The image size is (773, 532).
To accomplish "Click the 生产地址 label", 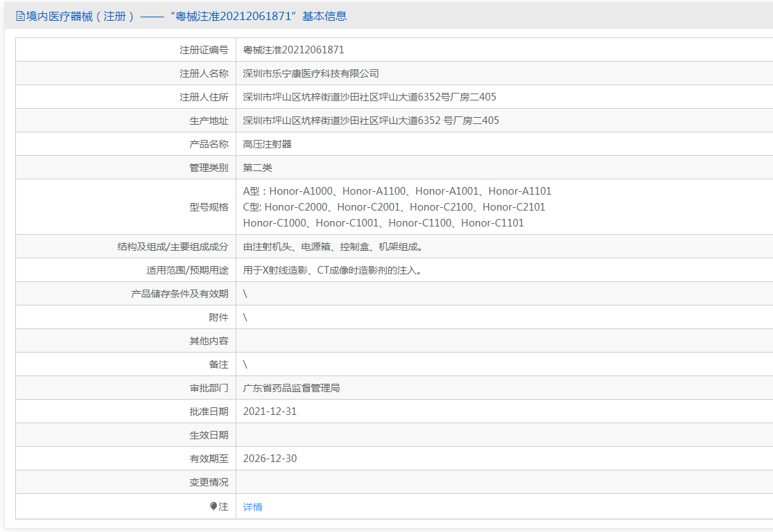I will [x=209, y=121].
